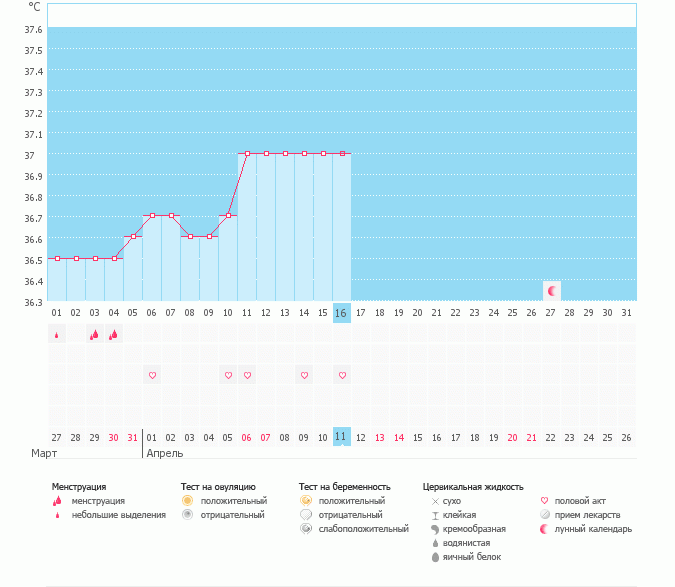Click the heart icon under day 14
Screen dimensions: 675x587
point(304,375)
